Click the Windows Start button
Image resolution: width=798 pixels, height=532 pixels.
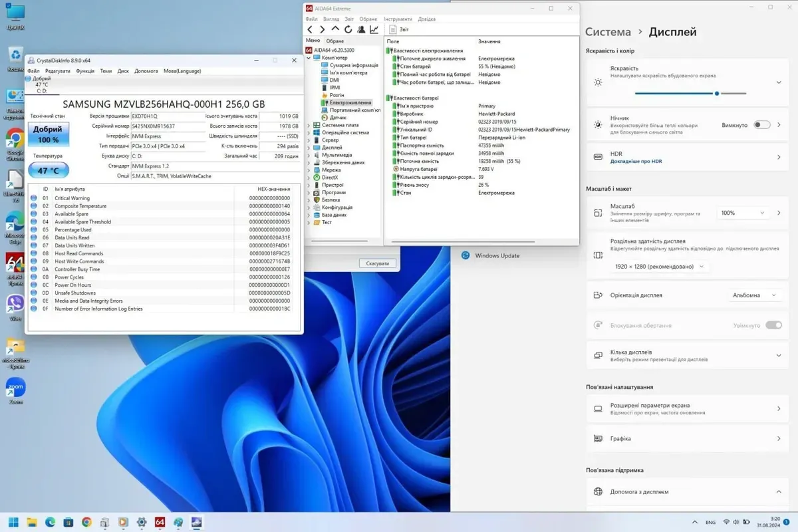pos(14,522)
